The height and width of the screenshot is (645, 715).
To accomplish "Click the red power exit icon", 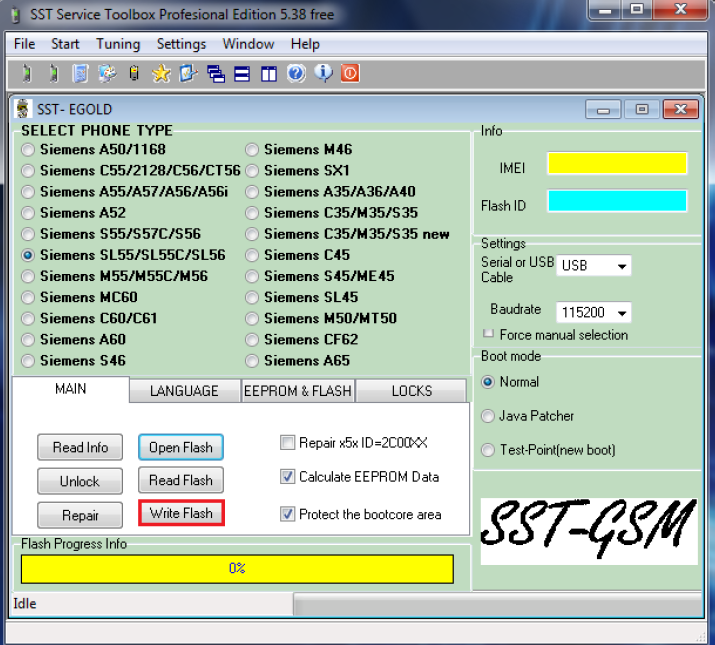I will pyautogui.click(x=350, y=73).
